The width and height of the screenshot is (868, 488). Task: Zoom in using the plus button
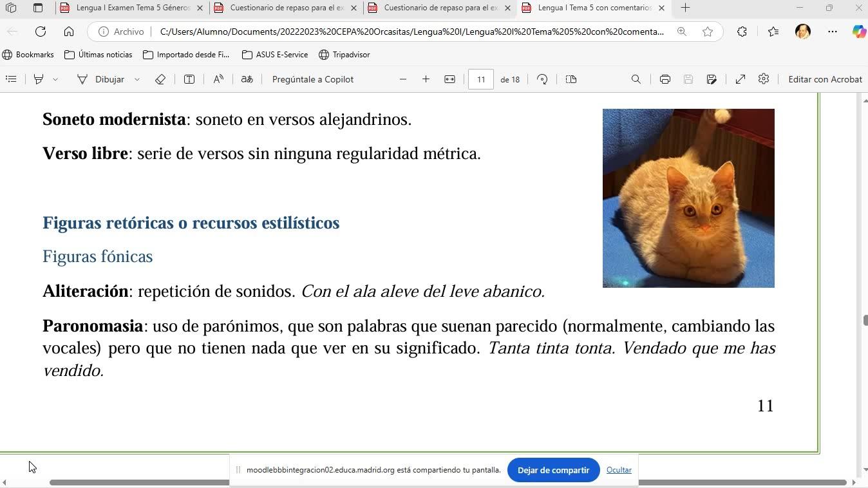(x=426, y=79)
